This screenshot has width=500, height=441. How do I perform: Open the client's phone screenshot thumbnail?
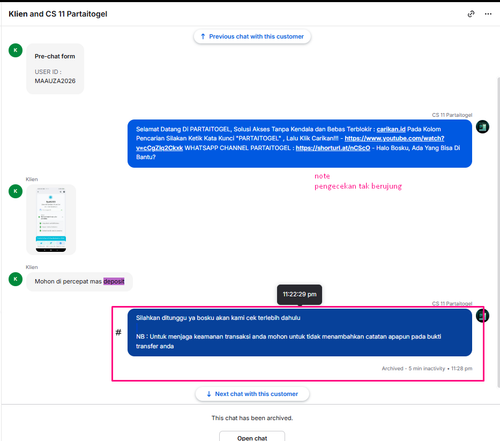[x=51, y=219]
